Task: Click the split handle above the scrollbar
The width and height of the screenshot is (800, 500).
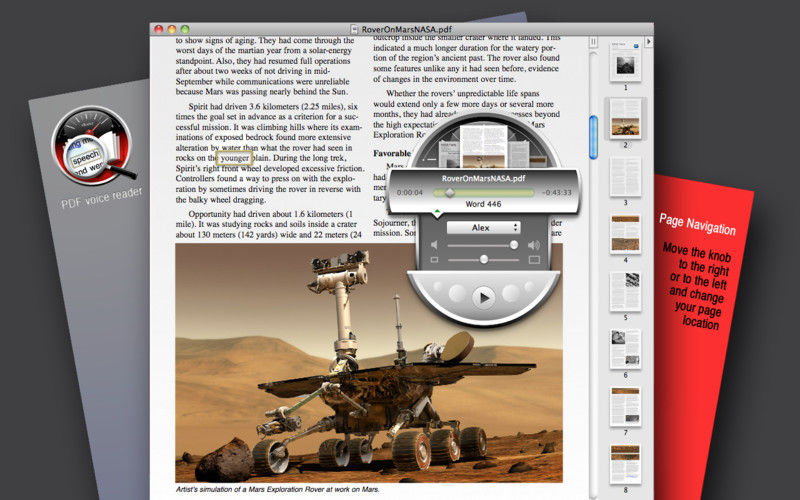Action: coord(593,42)
